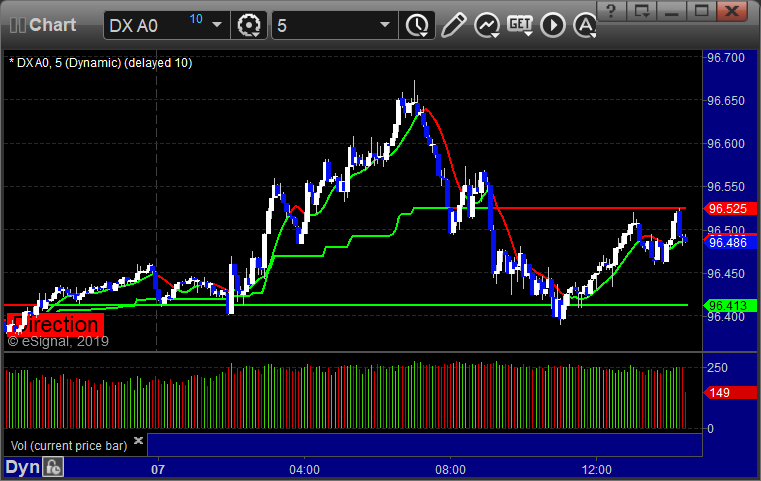Click the 96.550 price axis label
Image resolution: width=761 pixels, height=481 pixels.
(x=726, y=187)
